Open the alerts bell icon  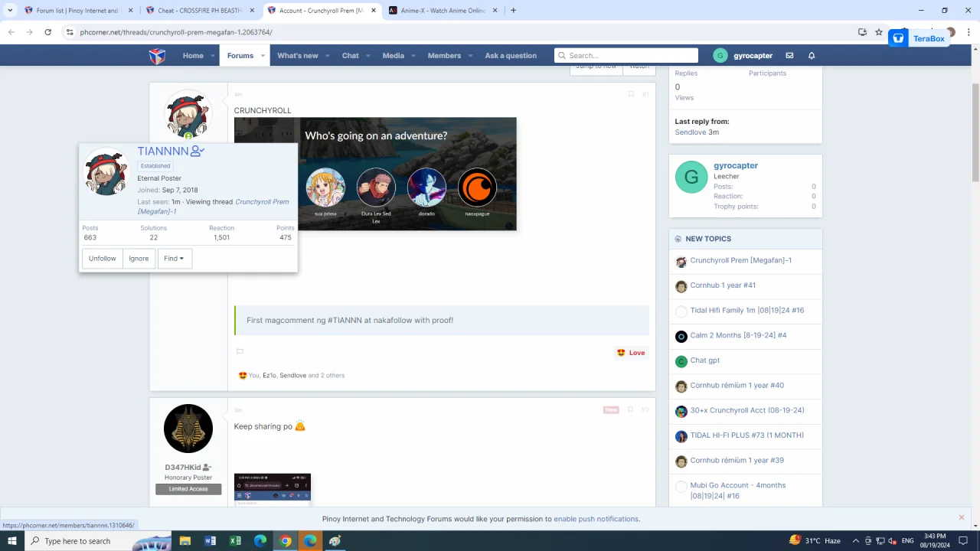[x=812, y=56]
